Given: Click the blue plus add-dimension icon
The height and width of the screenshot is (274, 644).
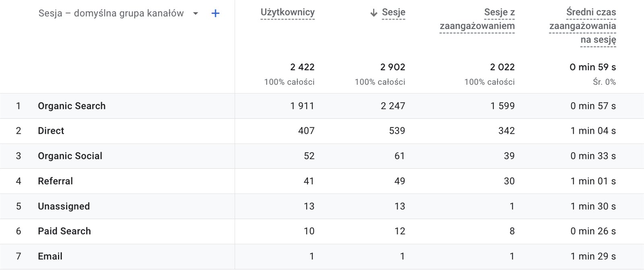Looking at the screenshot, I should click(x=215, y=13).
